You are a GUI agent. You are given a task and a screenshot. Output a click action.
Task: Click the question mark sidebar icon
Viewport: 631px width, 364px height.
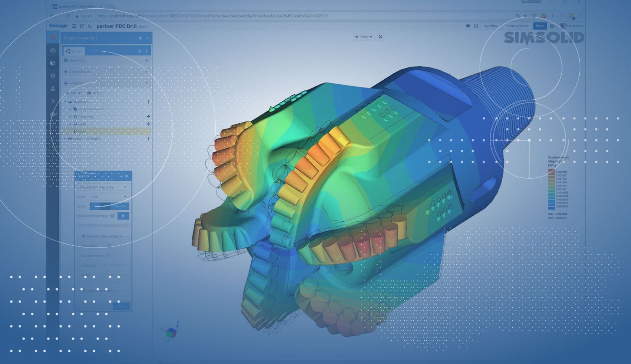click(x=53, y=102)
